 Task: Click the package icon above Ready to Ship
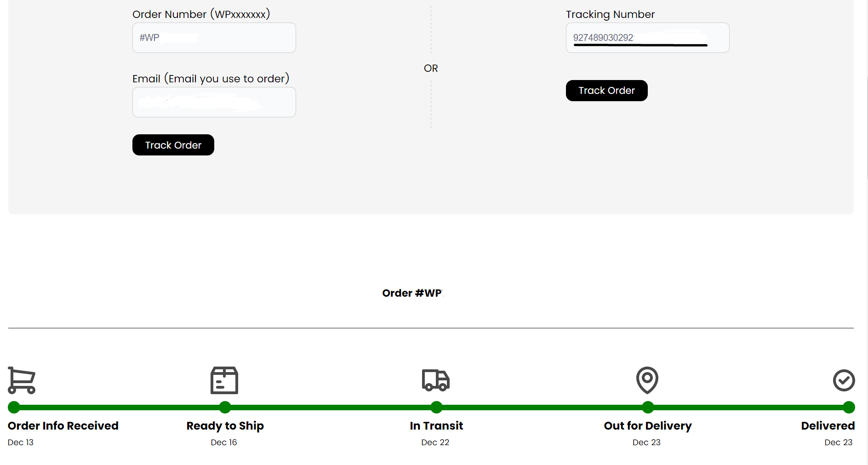(x=224, y=380)
